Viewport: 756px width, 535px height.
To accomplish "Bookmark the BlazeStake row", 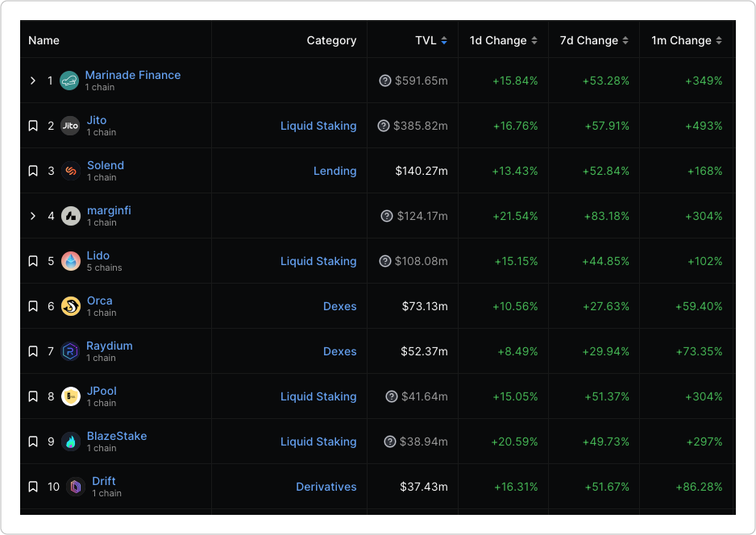I will [x=33, y=442].
